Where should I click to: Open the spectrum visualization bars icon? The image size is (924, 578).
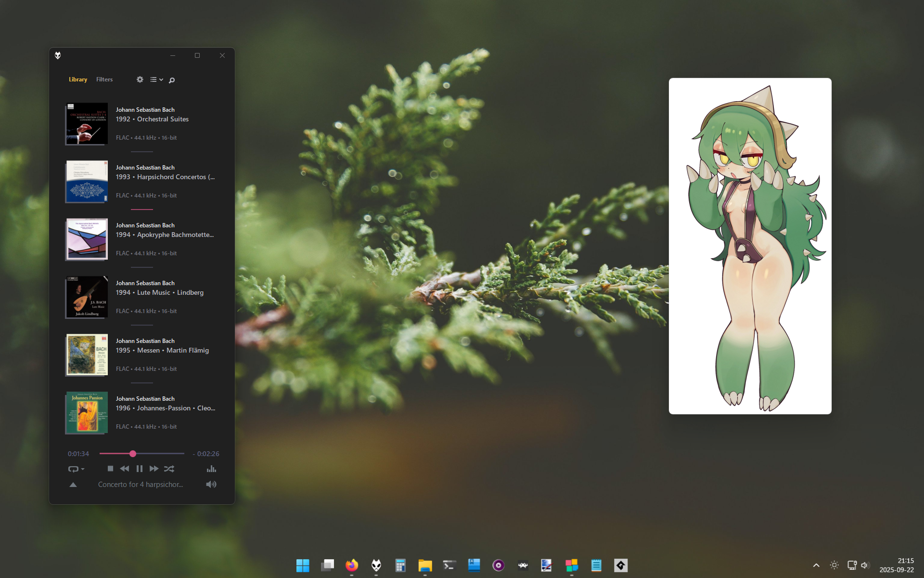tap(211, 469)
